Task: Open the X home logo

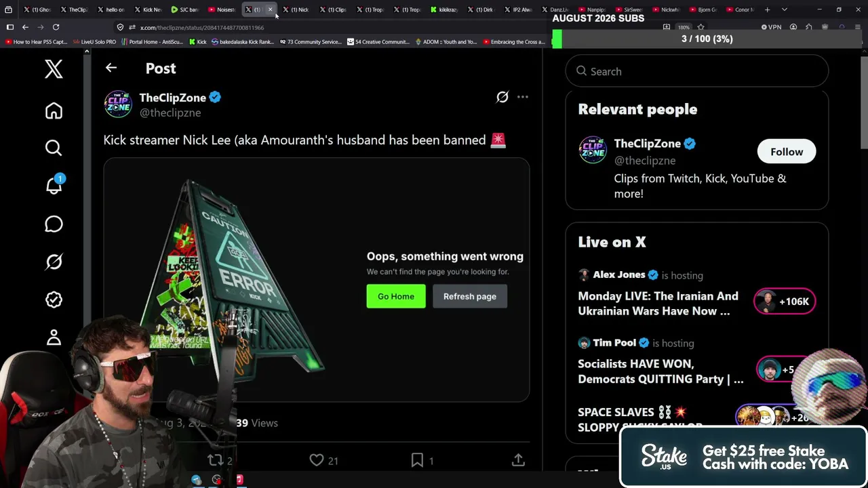Action: coord(54,69)
